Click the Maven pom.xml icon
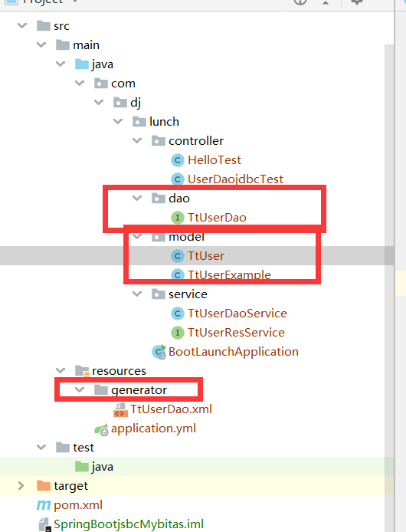The height and width of the screenshot is (532, 406). 44,505
